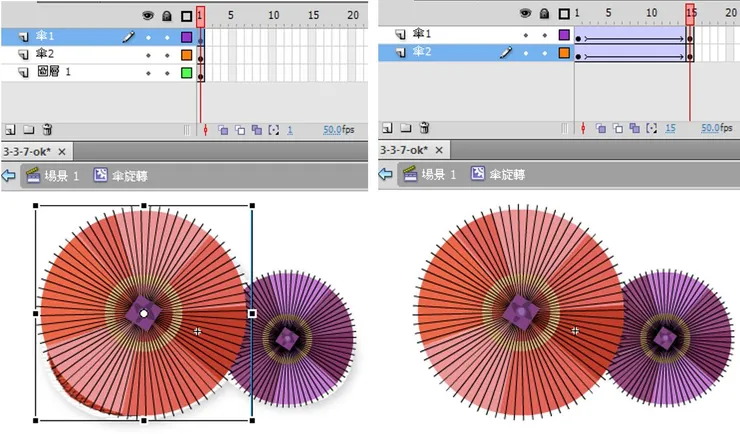Click orange outline swatch of 傘2 in three-layer timeline
The width and height of the screenshot is (740, 434).
click(186, 55)
